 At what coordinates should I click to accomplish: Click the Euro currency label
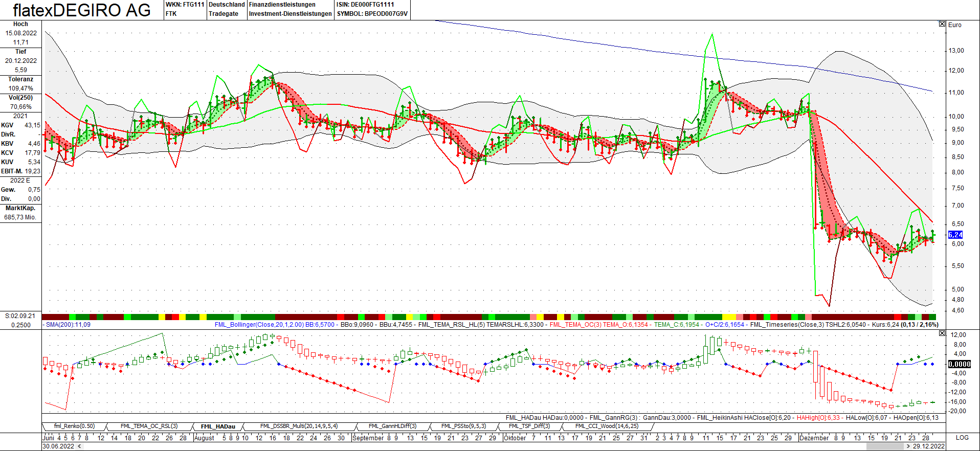pyautogui.click(x=955, y=25)
